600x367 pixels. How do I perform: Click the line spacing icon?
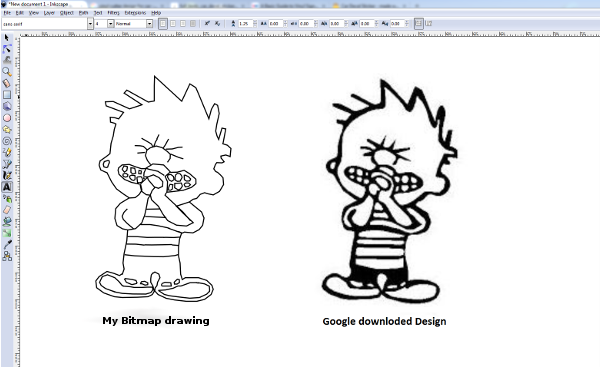[x=233, y=23]
